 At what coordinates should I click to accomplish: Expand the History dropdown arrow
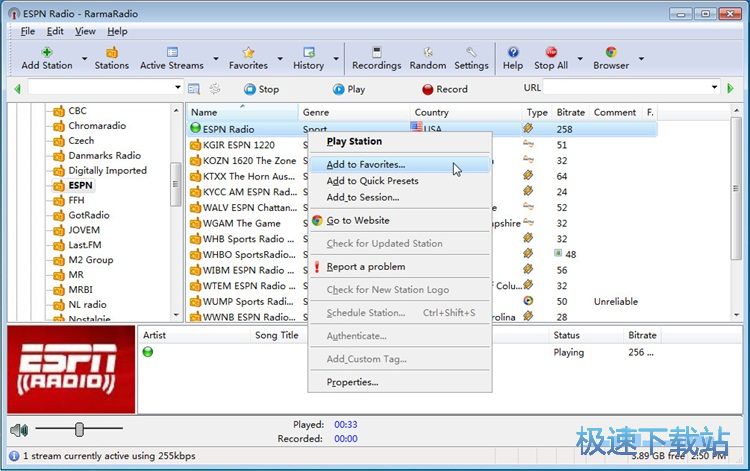[x=336, y=59]
